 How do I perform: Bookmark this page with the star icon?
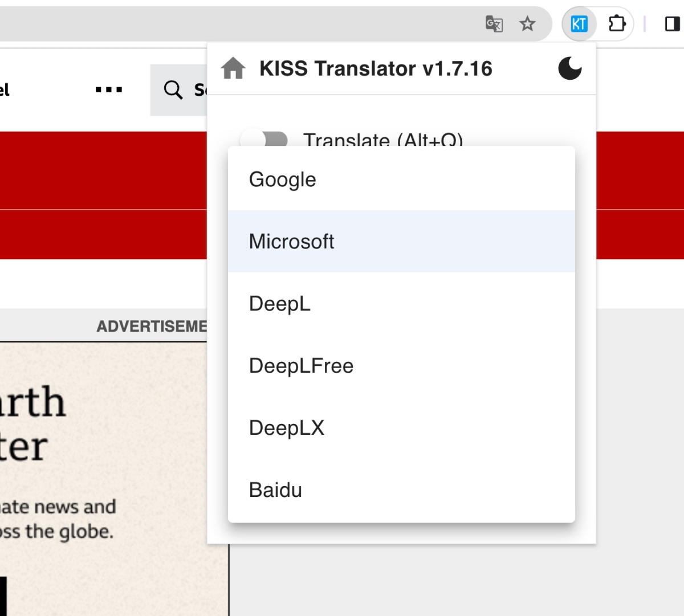tap(527, 24)
